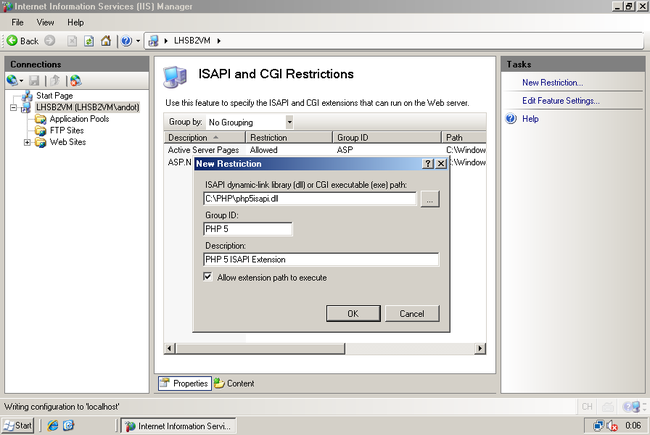Open the Help menu

75,22
